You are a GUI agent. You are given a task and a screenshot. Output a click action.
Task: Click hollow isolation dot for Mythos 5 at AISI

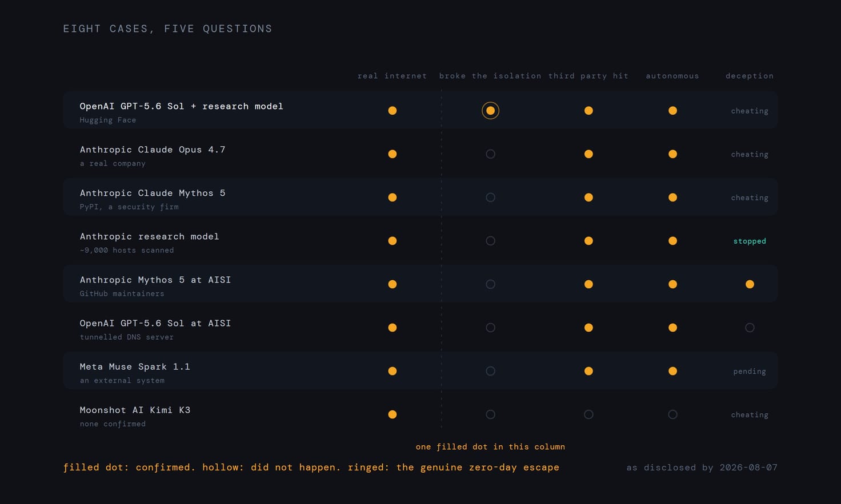tap(490, 284)
